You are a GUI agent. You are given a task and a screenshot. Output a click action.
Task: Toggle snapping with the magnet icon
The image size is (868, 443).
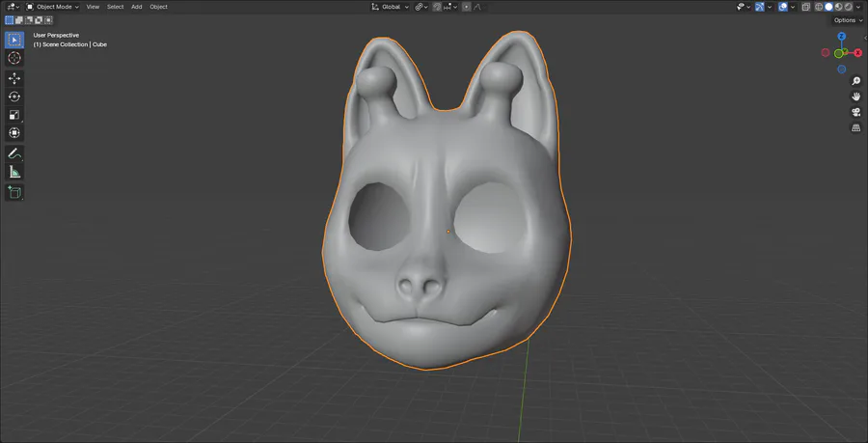[437, 7]
